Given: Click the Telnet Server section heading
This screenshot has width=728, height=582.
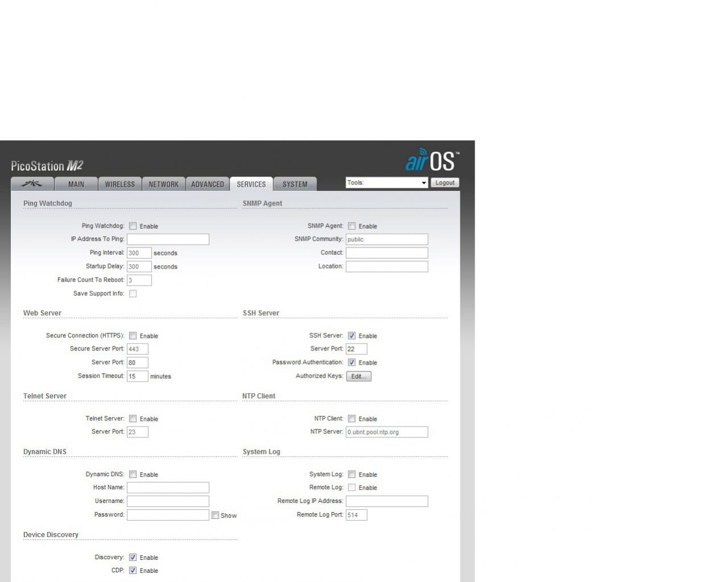Looking at the screenshot, I should [x=45, y=397].
